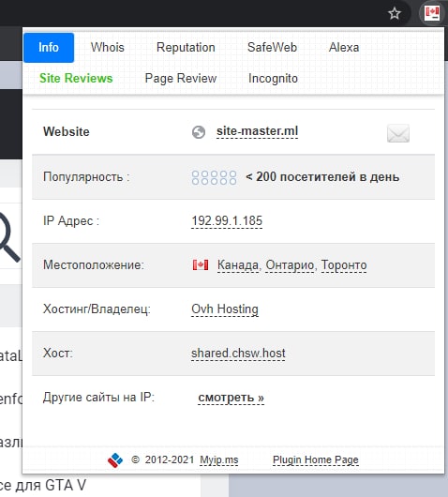Viewport: 448px width, 497px height.
Task: Open the Myip.ms extension flag icon
Action: pyautogui.click(x=432, y=13)
